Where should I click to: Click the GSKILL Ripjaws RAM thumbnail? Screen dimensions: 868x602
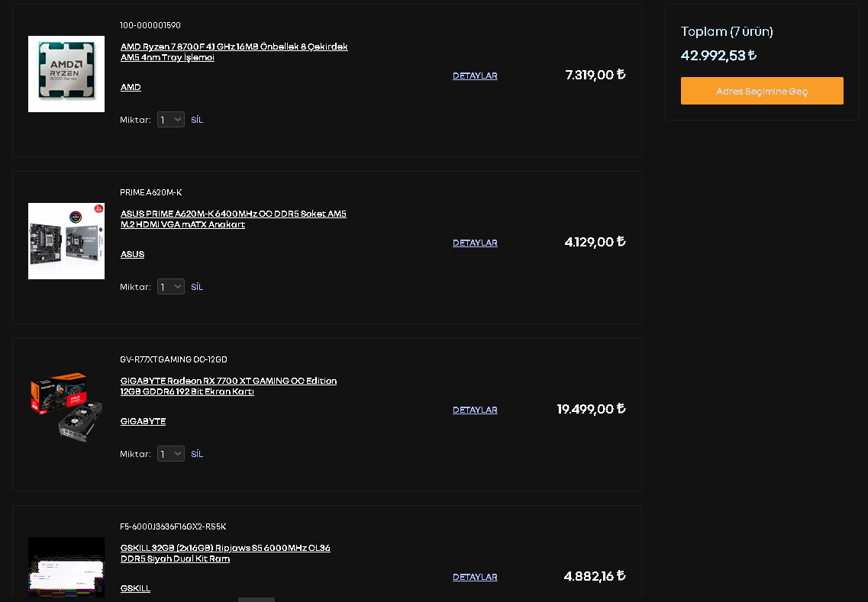click(x=66, y=568)
